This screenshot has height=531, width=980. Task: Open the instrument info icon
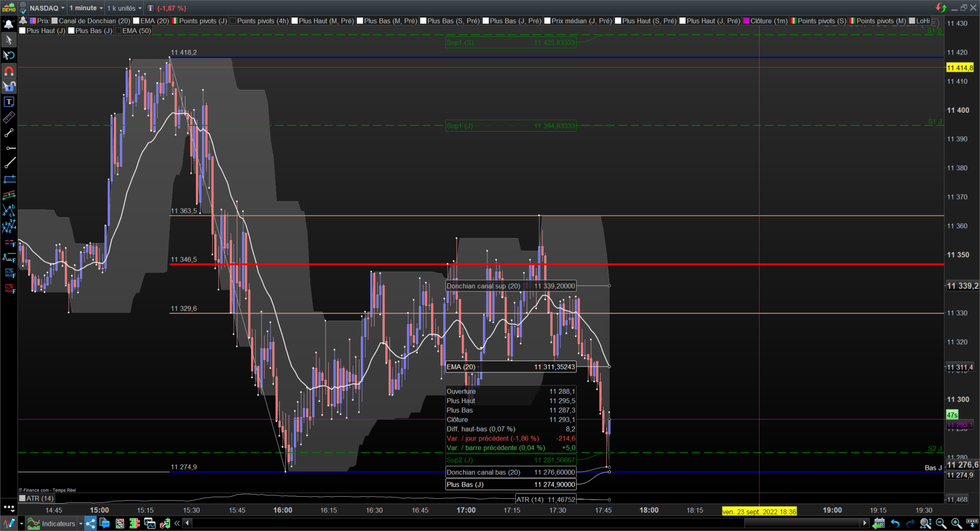150,8
